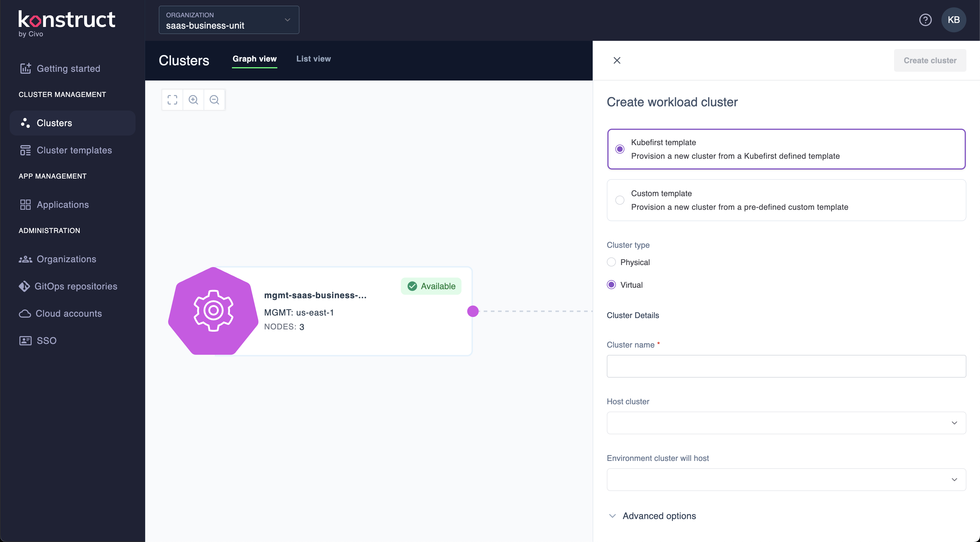Select Cloud accounts in sidebar
Viewport: 980px width, 542px height.
[69, 314]
